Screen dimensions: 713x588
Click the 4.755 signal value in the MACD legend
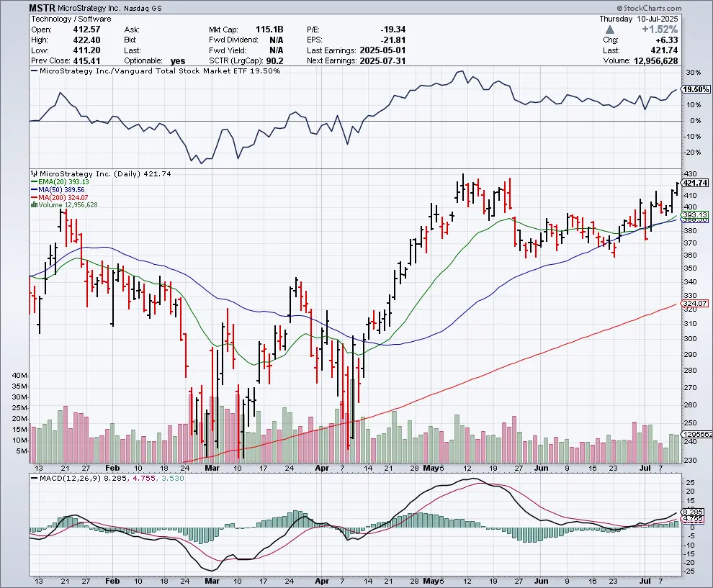pos(144,478)
